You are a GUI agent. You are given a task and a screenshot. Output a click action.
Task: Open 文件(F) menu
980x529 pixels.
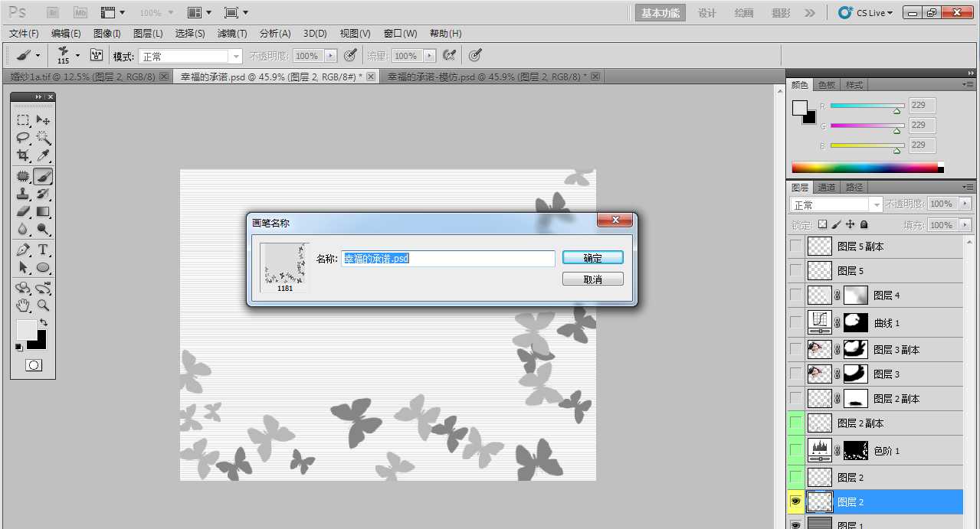(x=24, y=34)
